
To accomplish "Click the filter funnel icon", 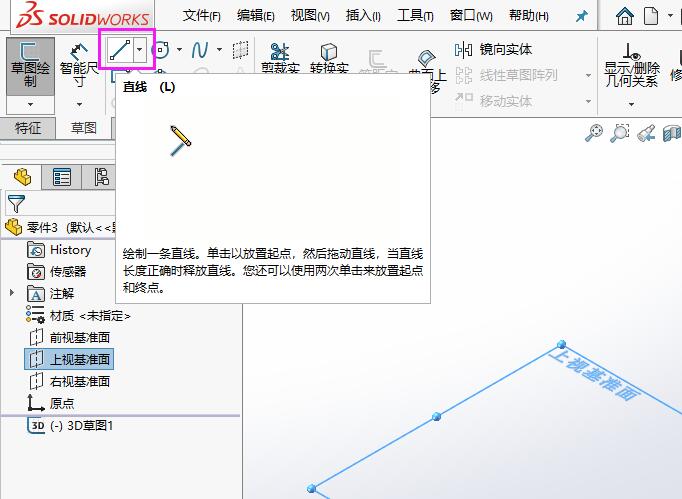I will point(16,204).
